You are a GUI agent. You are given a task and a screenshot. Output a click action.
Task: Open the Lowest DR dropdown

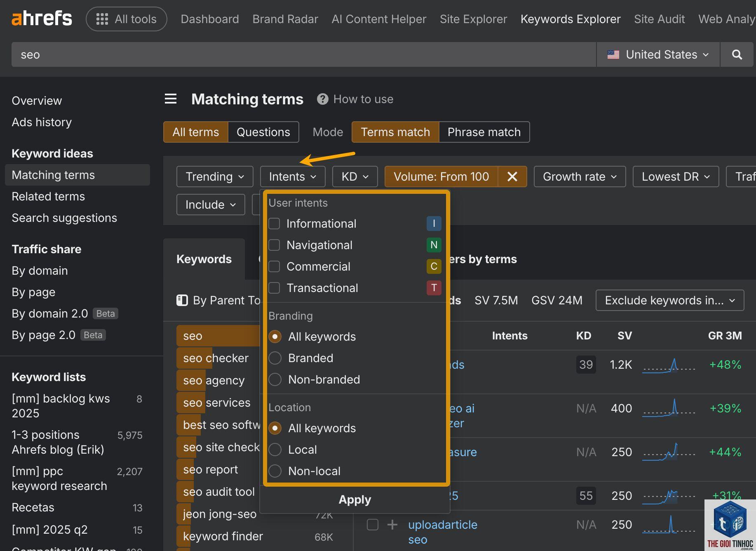(x=676, y=177)
